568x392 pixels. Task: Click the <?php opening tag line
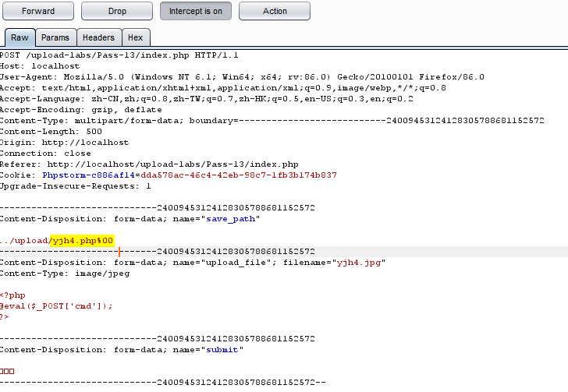[12, 295]
